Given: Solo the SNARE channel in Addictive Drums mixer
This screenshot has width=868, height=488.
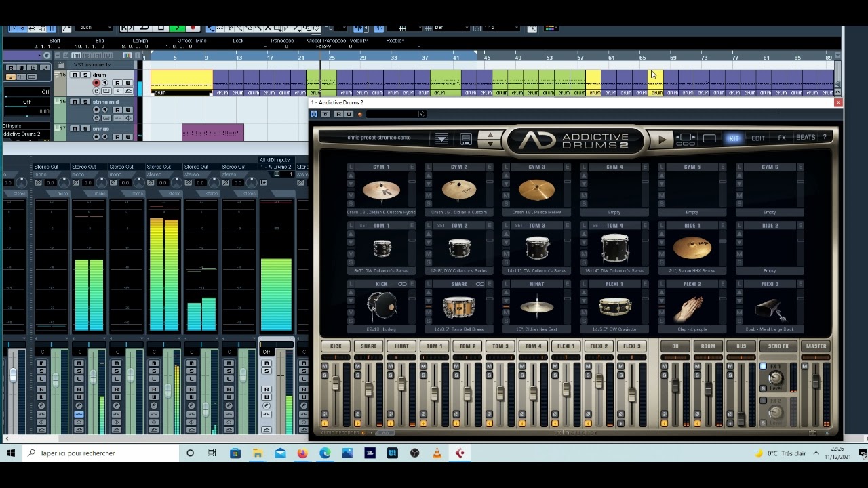Looking at the screenshot, I should coord(357,374).
